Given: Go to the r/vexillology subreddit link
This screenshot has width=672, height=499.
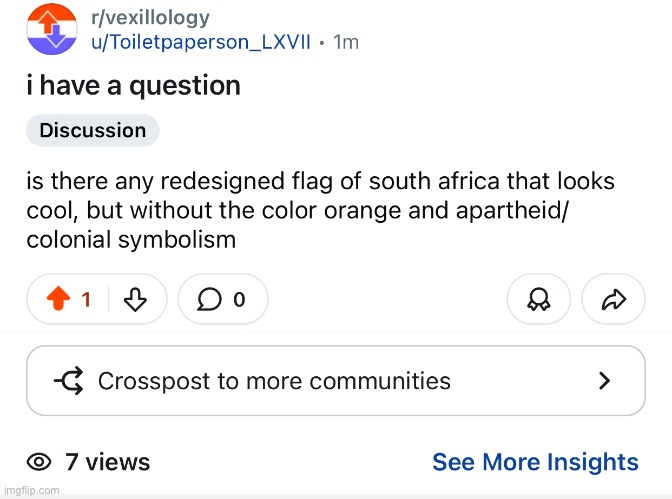Looking at the screenshot, I should (x=149, y=17).
